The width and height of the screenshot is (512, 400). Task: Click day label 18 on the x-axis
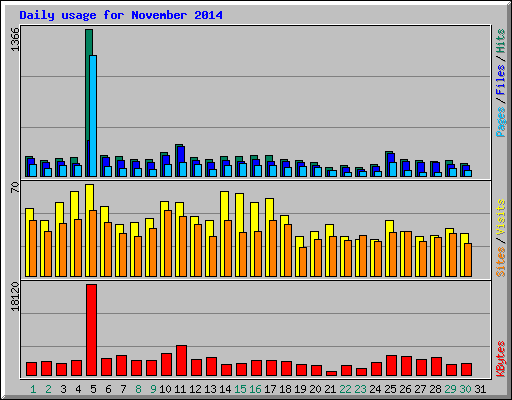tap(285, 389)
